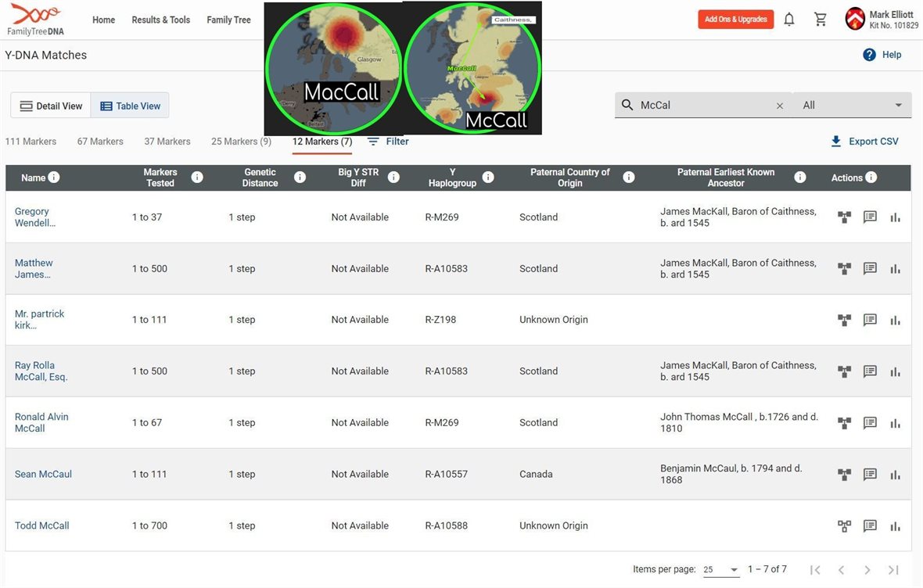This screenshot has height=588, width=923.
Task: Select the 25 Markers (9) tab
Action: (241, 142)
